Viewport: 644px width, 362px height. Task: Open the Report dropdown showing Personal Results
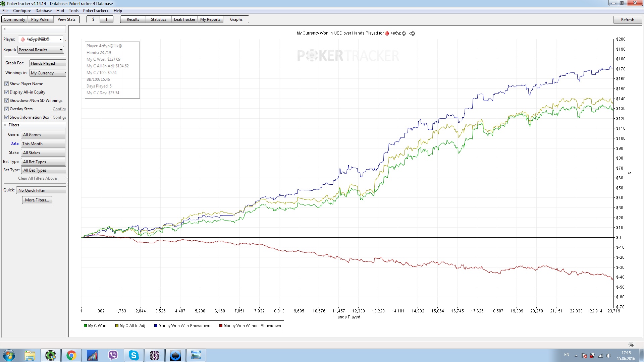[41, 50]
